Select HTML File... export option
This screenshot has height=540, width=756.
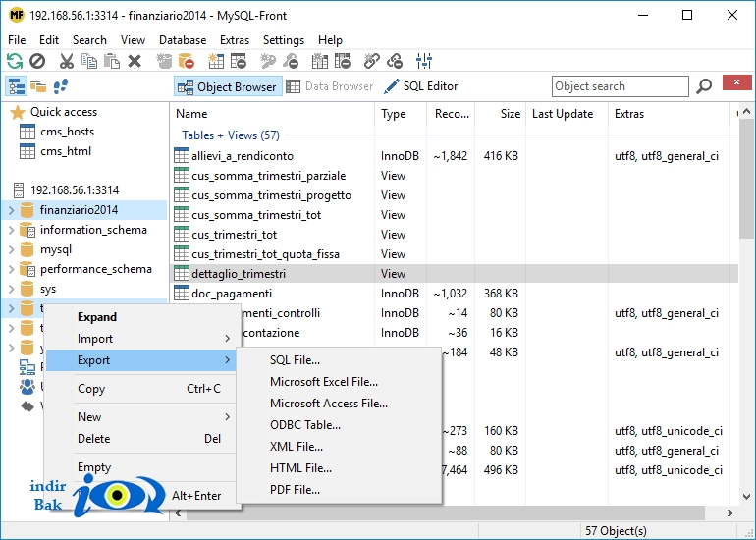[x=339, y=468]
